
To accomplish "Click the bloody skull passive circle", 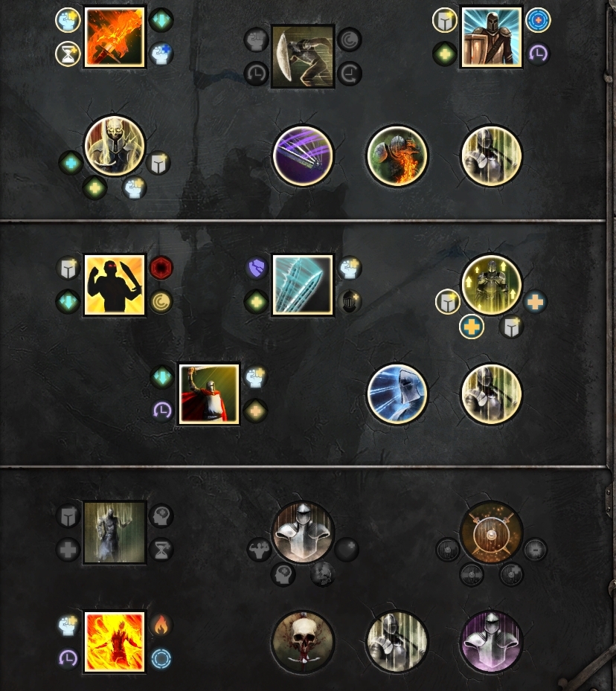I will point(303,642).
